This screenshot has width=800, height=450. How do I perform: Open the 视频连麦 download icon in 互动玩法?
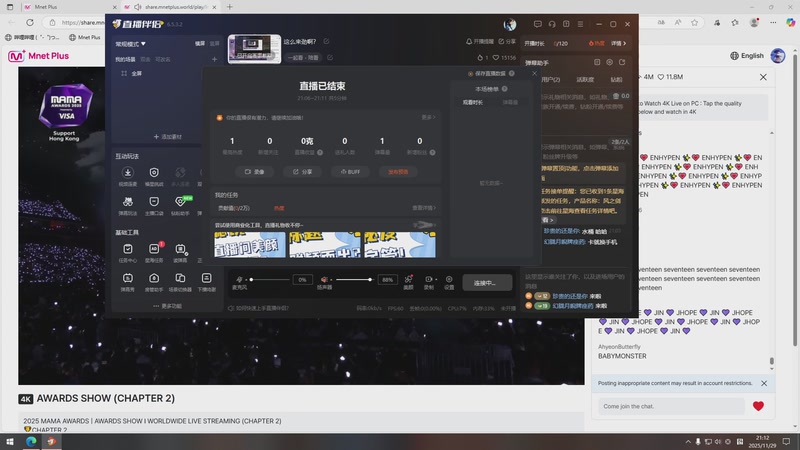click(128, 172)
